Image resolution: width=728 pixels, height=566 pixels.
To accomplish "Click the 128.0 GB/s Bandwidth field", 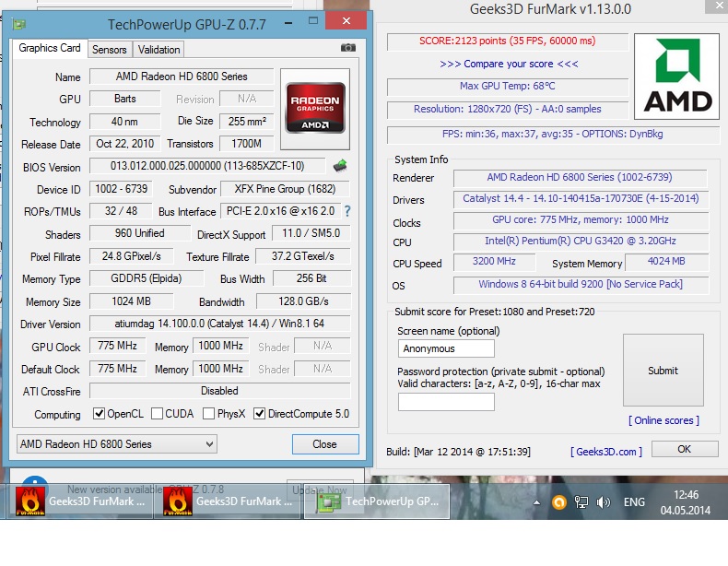I will coord(304,301).
